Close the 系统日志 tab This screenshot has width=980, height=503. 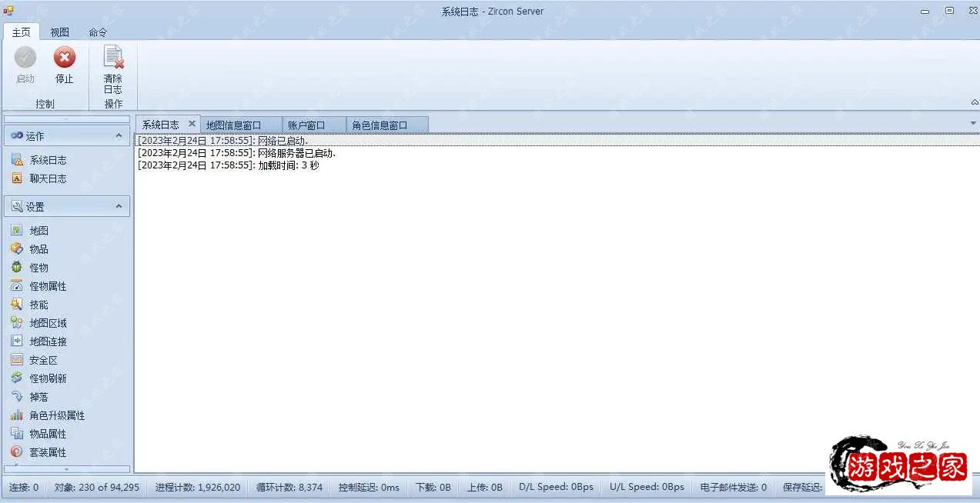[192, 123]
